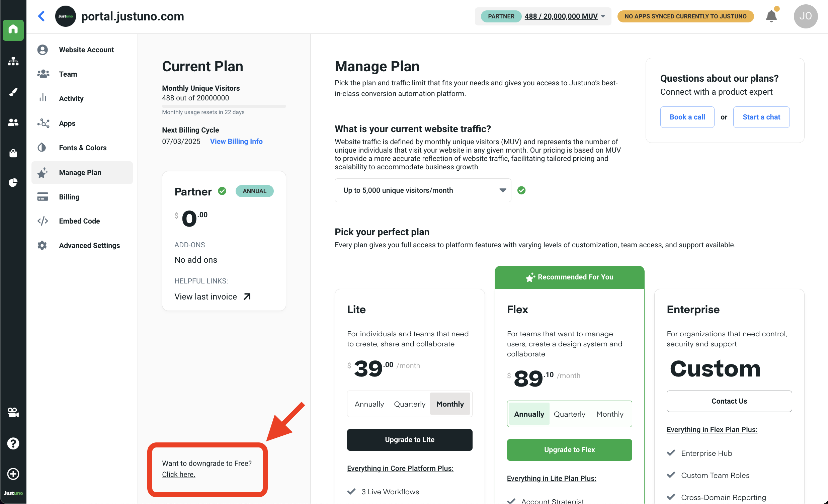Click the downgrade to Free link
Viewport: 828px width, 504px height.
click(178, 474)
